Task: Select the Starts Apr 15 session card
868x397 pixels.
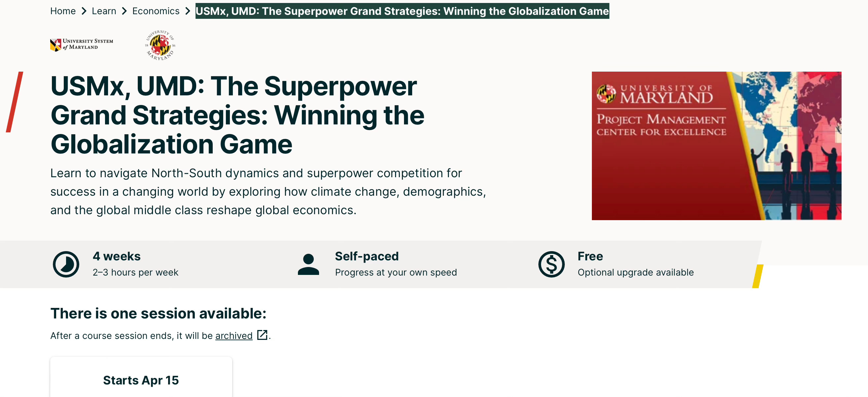Action: 141,377
